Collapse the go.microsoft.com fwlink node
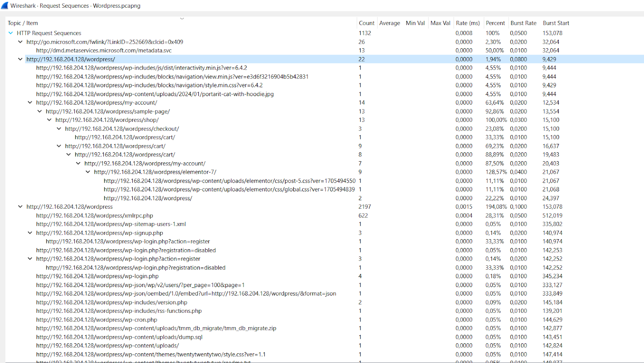644x363 pixels. (x=20, y=42)
